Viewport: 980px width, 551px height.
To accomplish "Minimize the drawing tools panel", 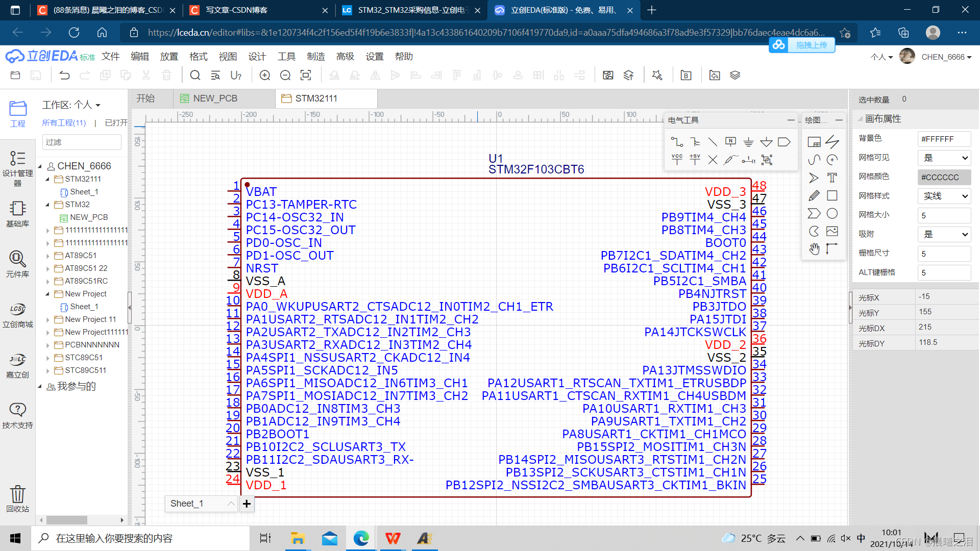I will pos(839,120).
